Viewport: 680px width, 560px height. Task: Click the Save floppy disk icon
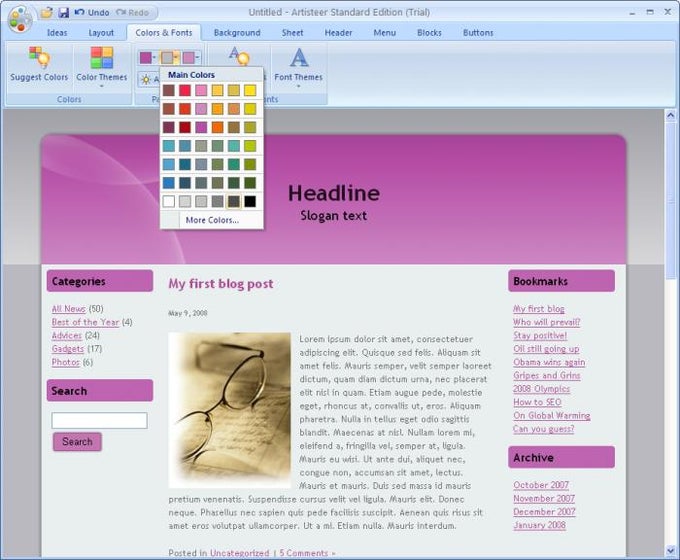coord(64,13)
